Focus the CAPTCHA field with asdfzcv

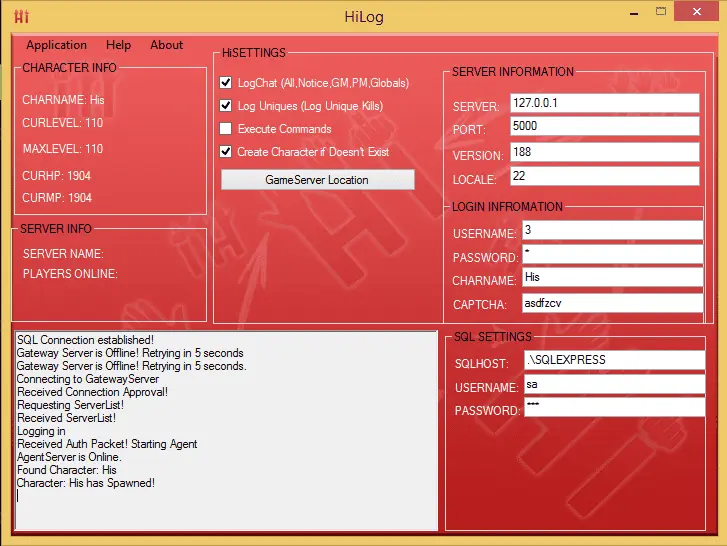coord(612,303)
